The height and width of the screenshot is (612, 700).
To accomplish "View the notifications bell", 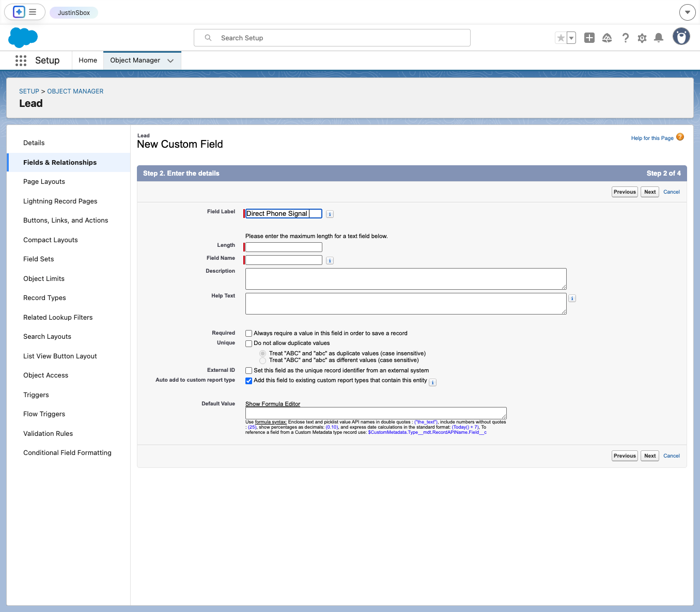I will point(659,38).
